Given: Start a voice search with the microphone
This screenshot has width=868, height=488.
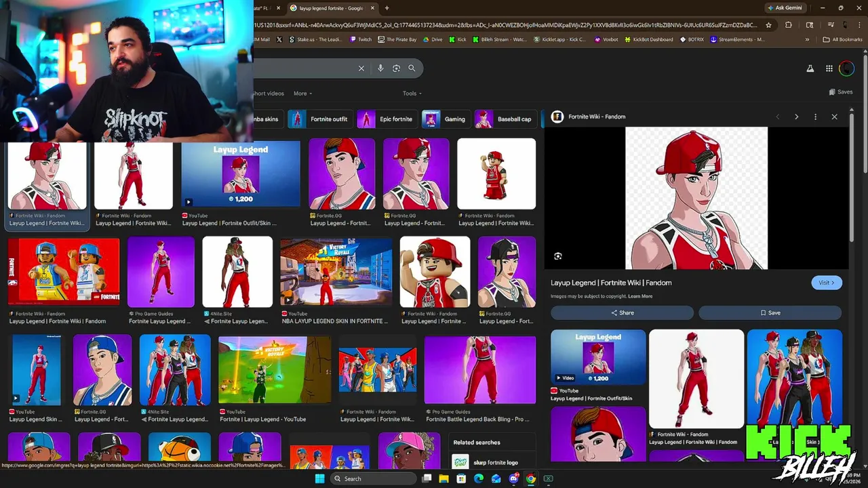Looking at the screenshot, I should (380, 68).
